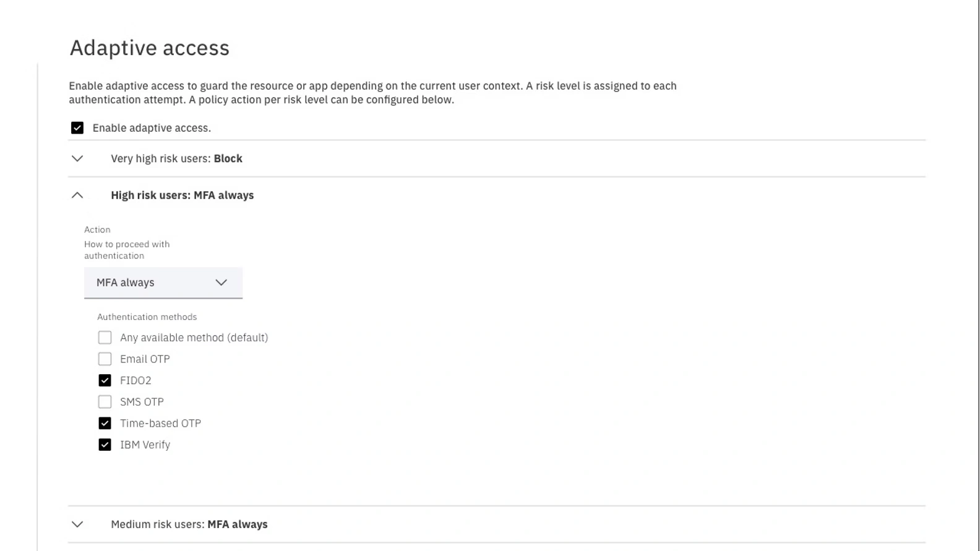This screenshot has width=980, height=551.
Task: Click the Enable adaptive access label text
Action: [152, 128]
